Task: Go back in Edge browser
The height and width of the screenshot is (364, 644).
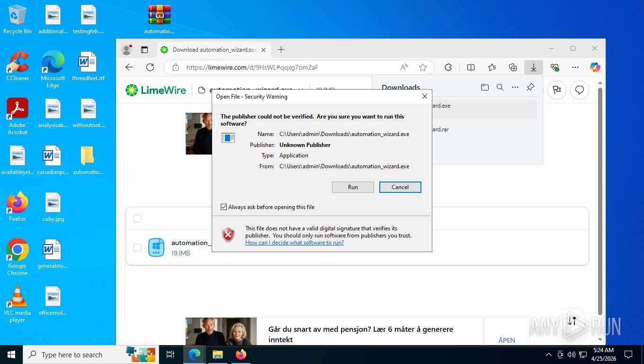Action: click(x=129, y=67)
